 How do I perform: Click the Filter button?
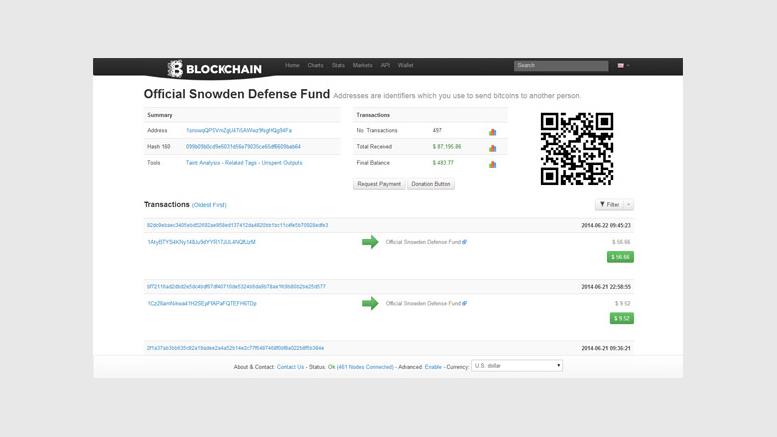(610, 205)
